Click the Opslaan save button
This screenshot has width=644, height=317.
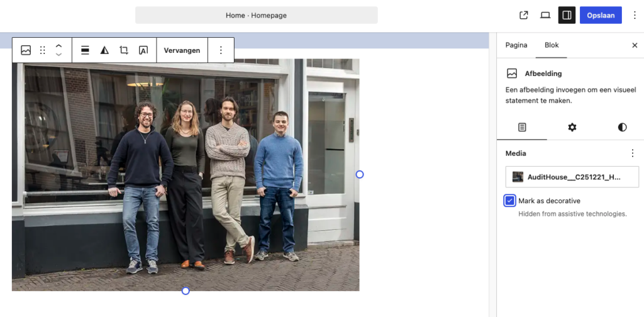(601, 15)
